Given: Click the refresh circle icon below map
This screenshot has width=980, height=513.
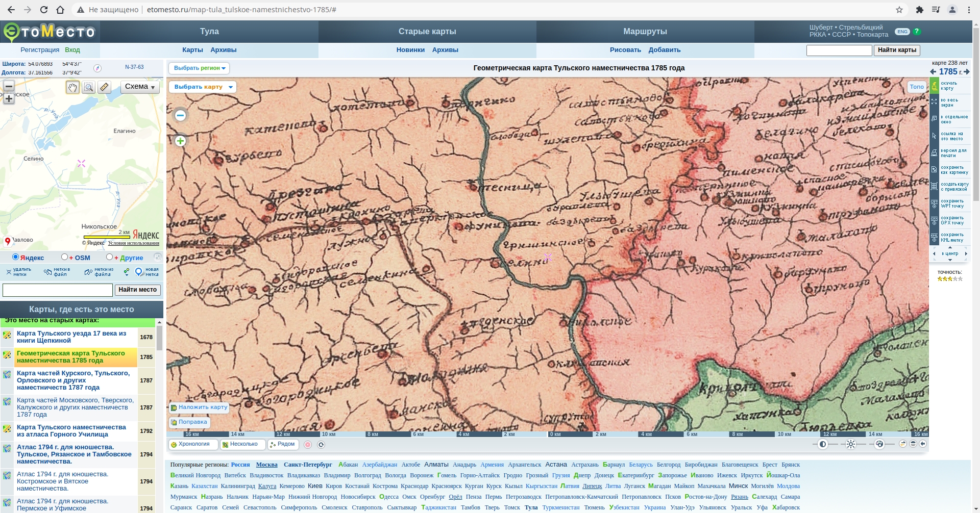Looking at the screenshot, I should coord(321,445).
